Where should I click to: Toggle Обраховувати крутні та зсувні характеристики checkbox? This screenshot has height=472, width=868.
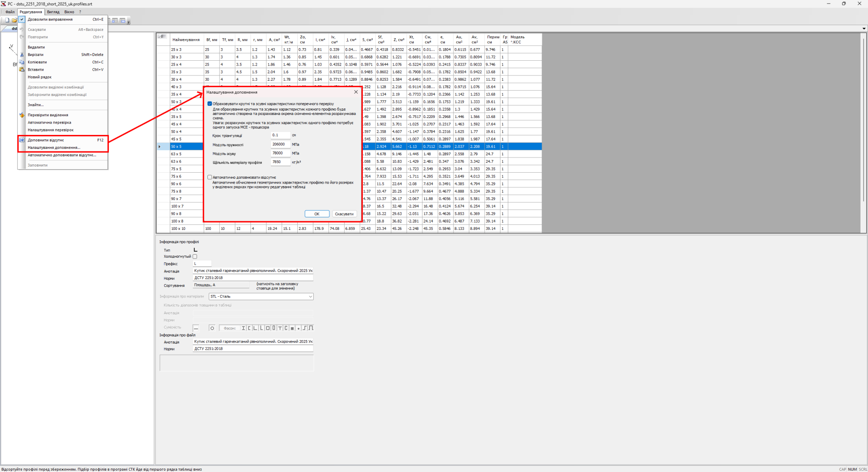(x=210, y=104)
